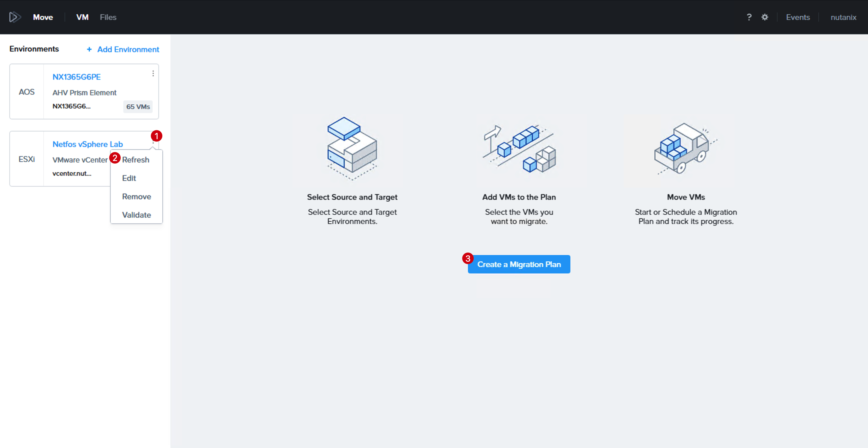Open the NX1365G6PE environment link
This screenshot has width=868, height=448.
(77, 77)
